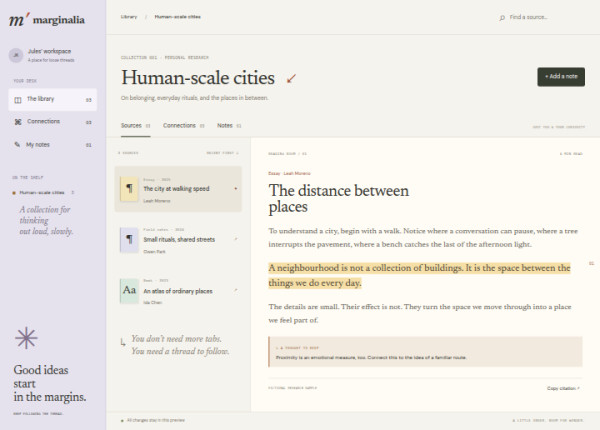Click the My notes count badge 01
The width and height of the screenshot is (600, 430).
(88, 145)
